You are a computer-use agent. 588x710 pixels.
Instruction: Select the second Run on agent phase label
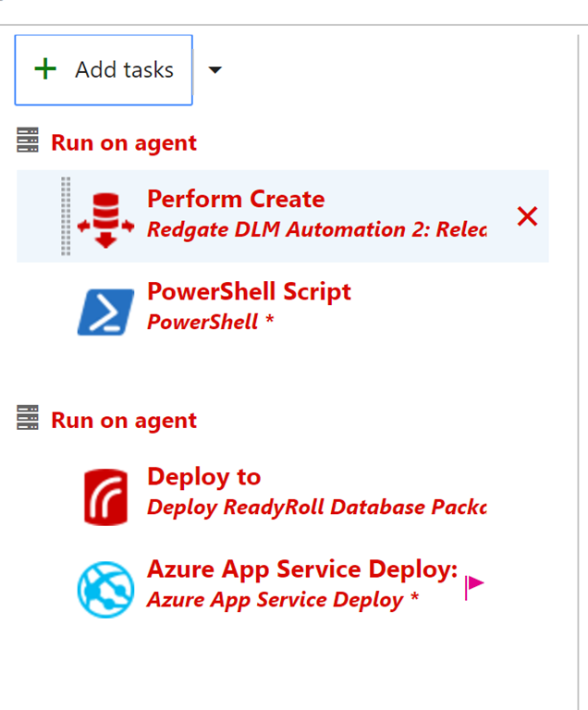coord(123,421)
